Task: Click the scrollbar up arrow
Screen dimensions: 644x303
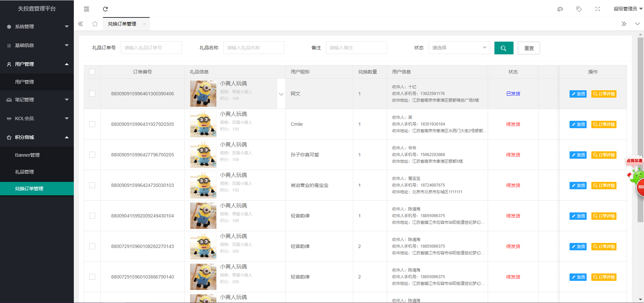Action: (640, 34)
